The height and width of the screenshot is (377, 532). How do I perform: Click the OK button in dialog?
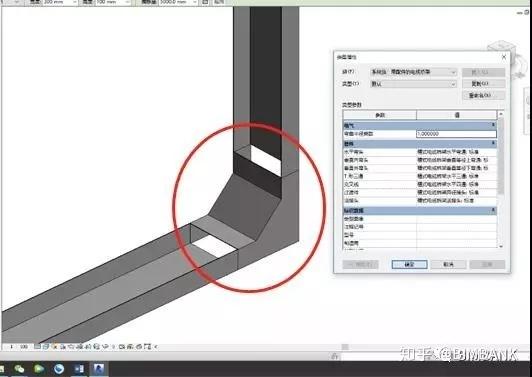410,264
